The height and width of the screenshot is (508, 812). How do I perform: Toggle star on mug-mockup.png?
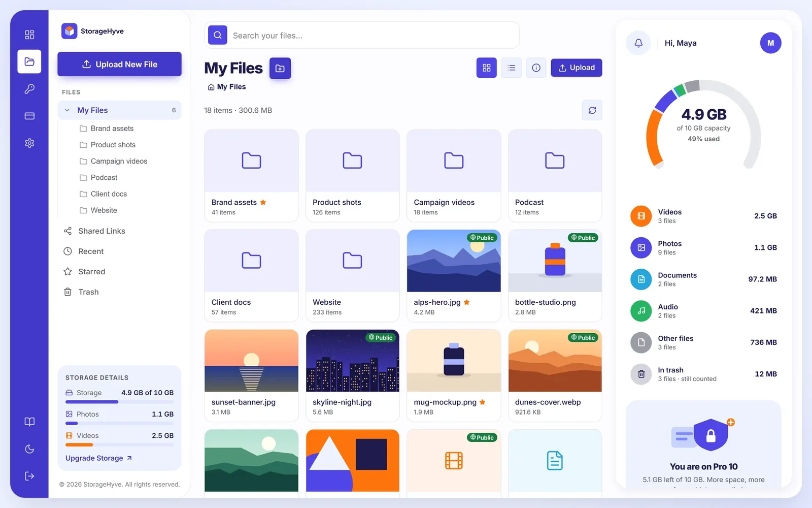point(483,402)
